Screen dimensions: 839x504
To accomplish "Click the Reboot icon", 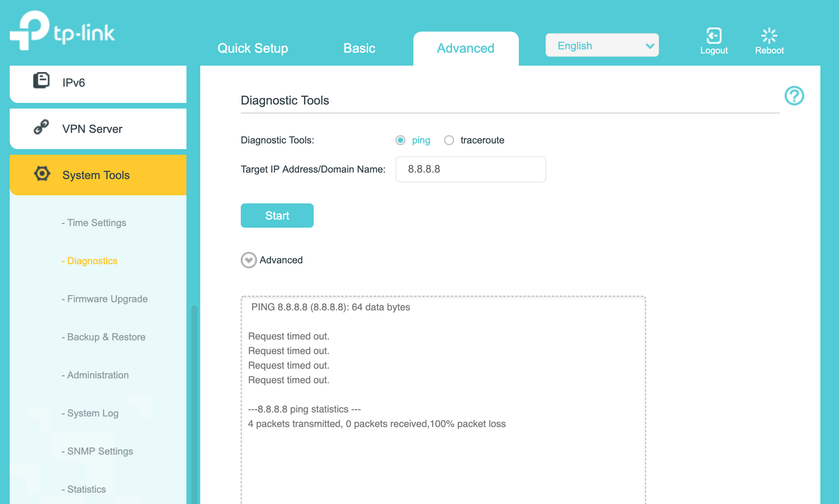I will (x=769, y=36).
